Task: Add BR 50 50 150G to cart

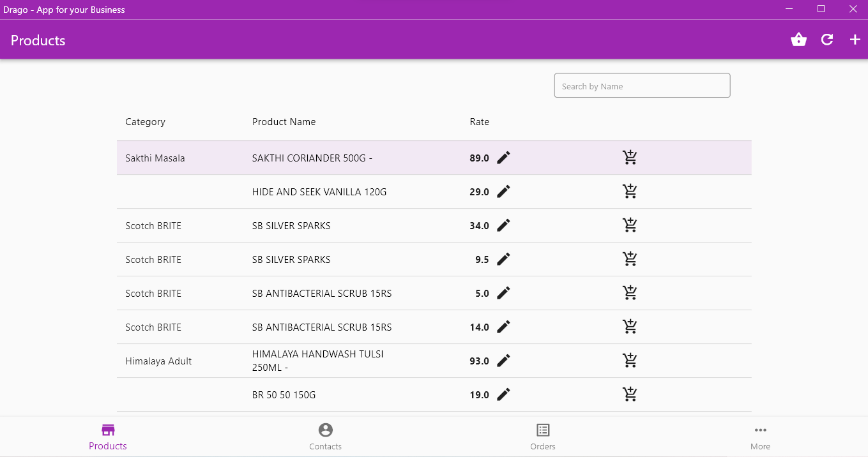Action: click(x=630, y=394)
